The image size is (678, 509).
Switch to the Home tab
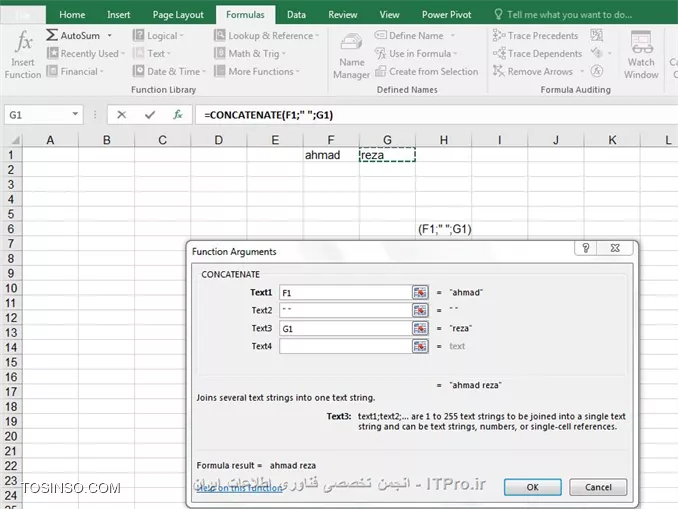click(72, 15)
